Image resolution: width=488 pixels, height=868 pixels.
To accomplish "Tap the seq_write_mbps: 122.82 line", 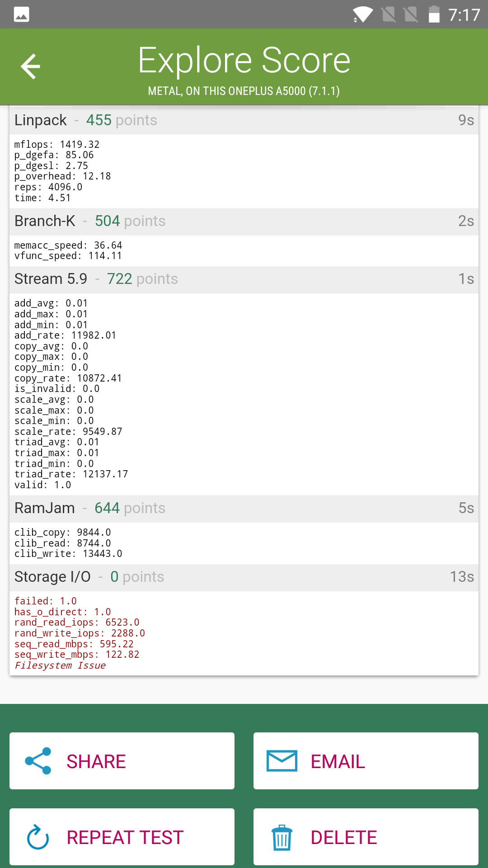I will click(x=77, y=655).
